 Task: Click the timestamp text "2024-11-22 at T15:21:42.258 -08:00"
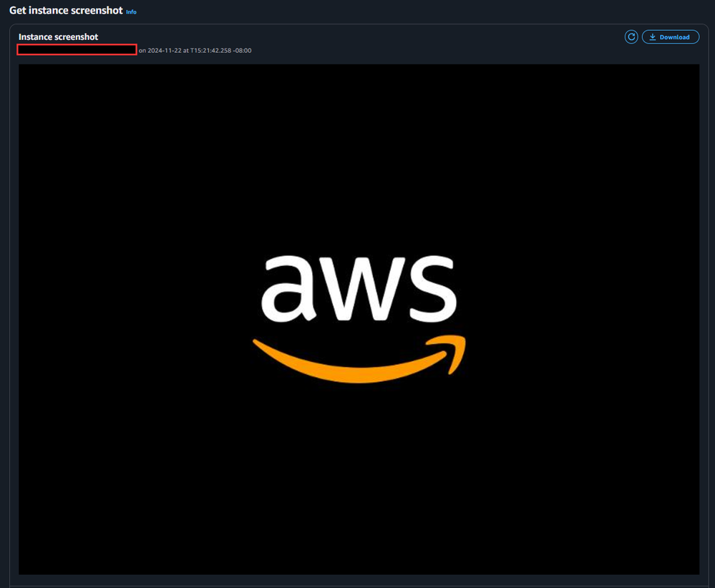point(199,51)
